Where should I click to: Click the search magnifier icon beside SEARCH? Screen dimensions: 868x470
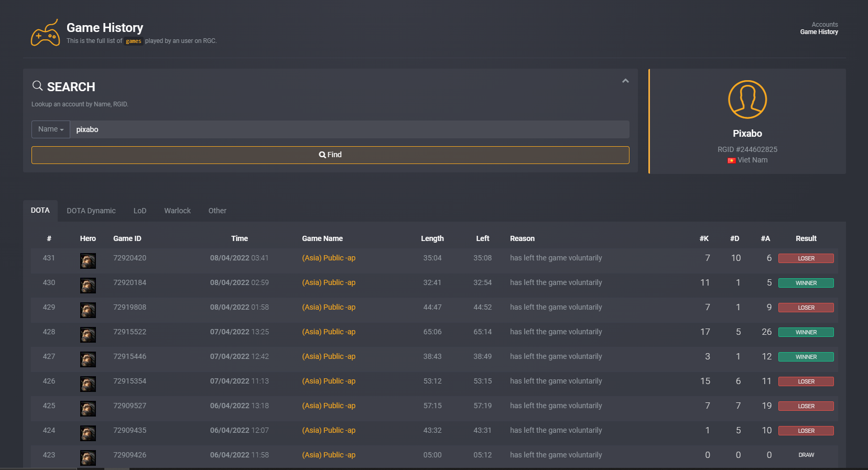(37, 85)
